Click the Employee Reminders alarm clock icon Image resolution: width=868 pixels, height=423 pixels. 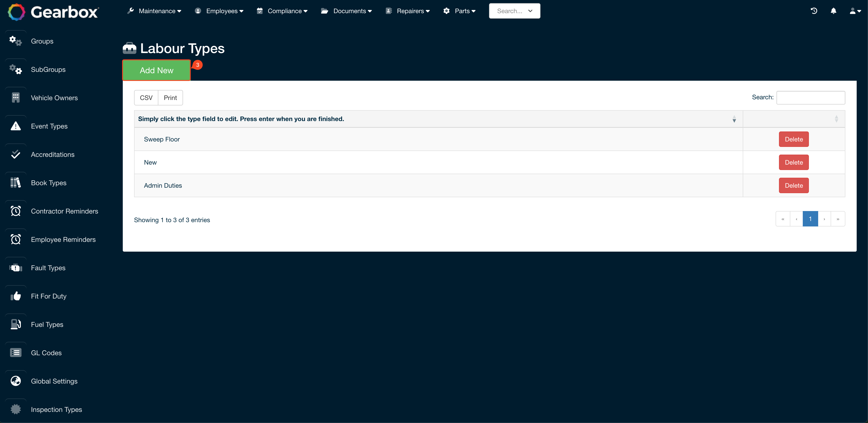pyautogui.click(x=15, y=239)
